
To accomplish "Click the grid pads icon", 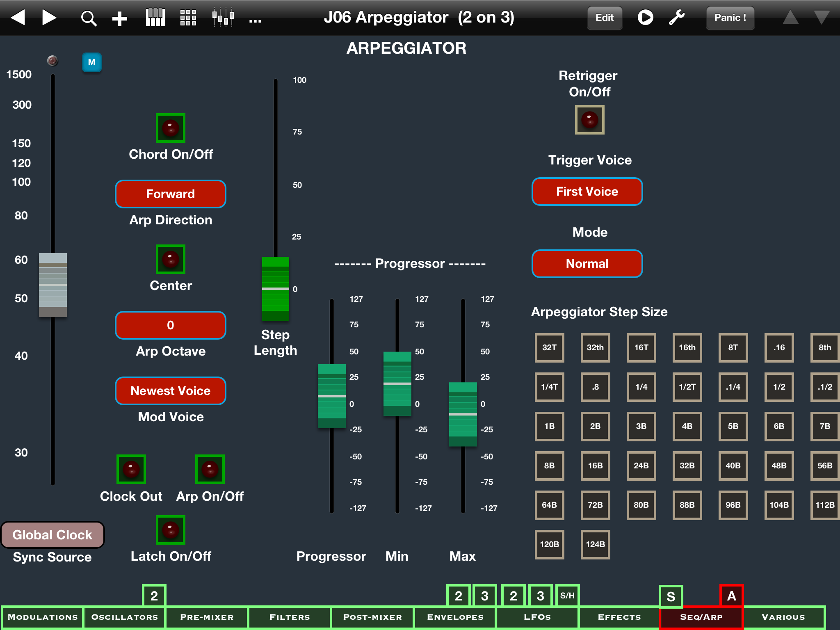I will coord(188,18).
